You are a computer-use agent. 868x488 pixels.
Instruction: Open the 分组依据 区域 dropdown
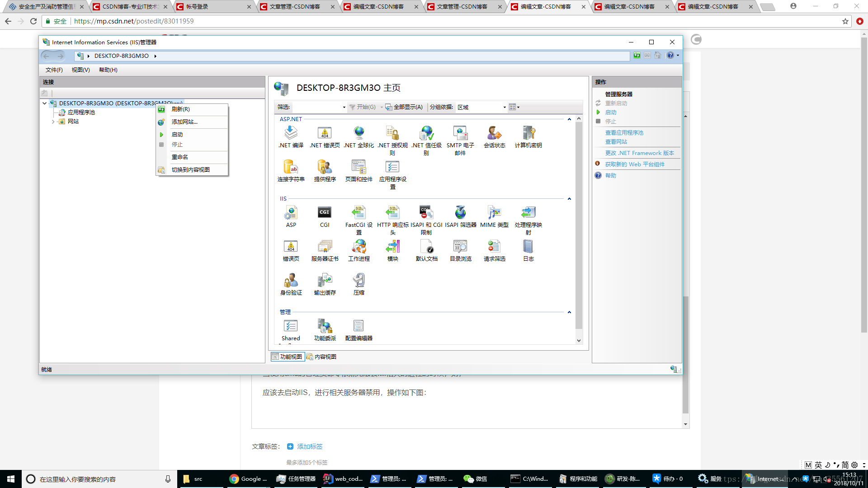(x=505, y=108)
